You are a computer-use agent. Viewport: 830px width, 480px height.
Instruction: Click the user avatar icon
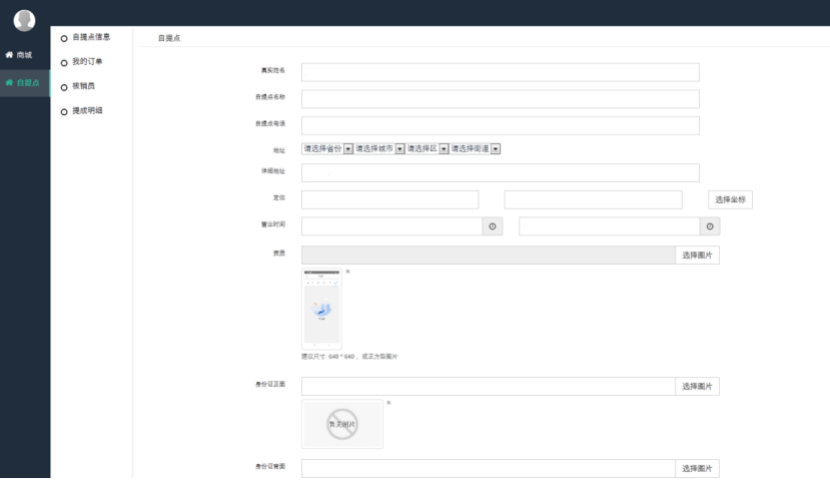[24, 20]
